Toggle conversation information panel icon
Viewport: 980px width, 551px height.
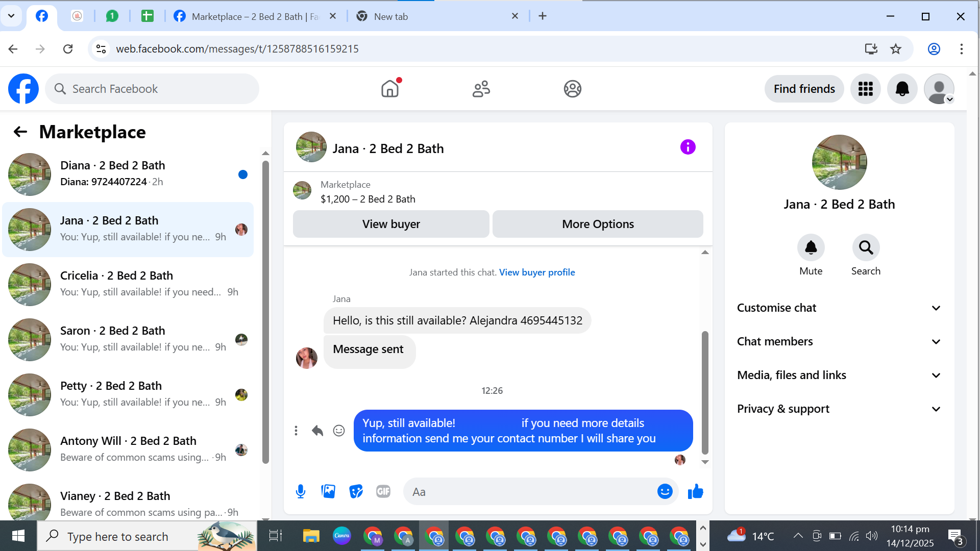click(x=688, y=147)
